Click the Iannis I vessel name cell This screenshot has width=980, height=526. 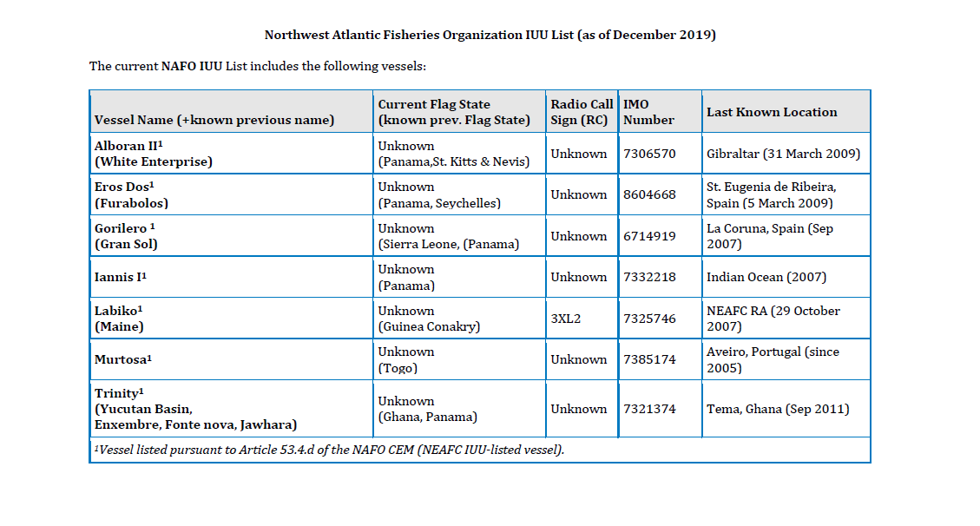click(232, 277)
